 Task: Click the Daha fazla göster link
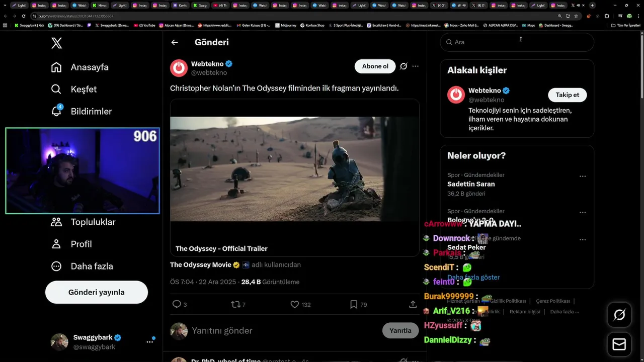pos(473,277)
